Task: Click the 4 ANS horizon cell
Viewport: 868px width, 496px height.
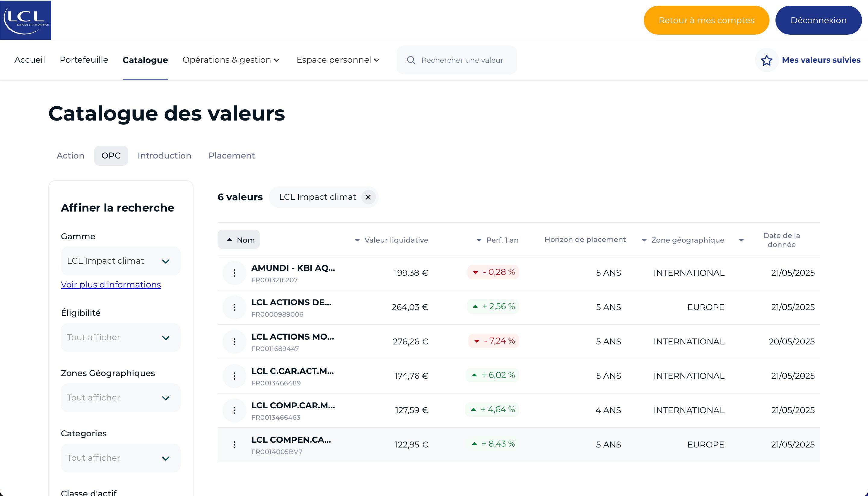Action: click(608, 410)
